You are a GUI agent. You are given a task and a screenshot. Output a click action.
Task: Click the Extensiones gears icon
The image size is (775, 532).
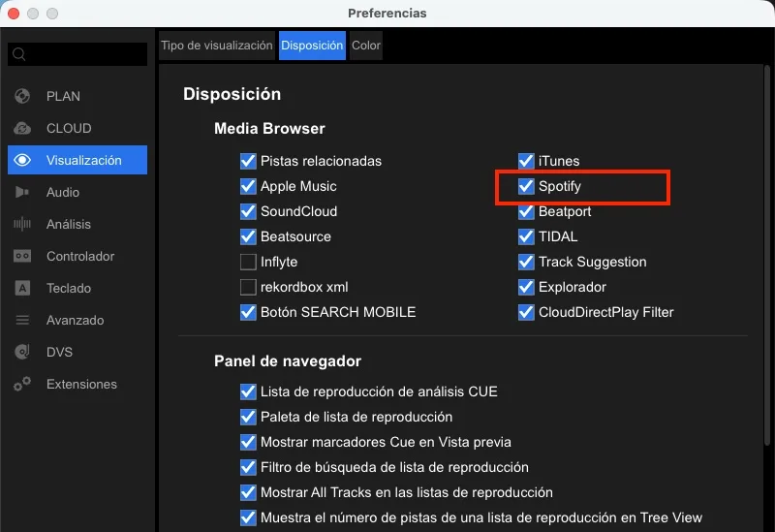[x=22, y=384]
